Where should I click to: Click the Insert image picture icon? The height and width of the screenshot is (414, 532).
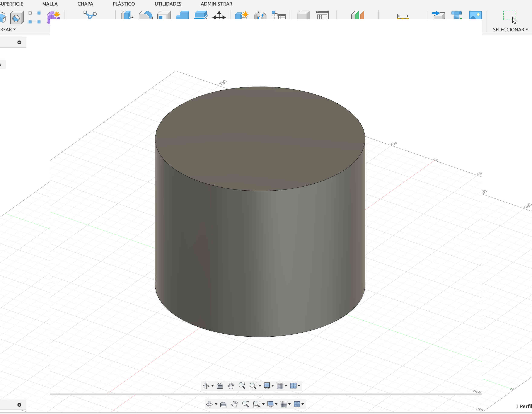tap(475, 15)
